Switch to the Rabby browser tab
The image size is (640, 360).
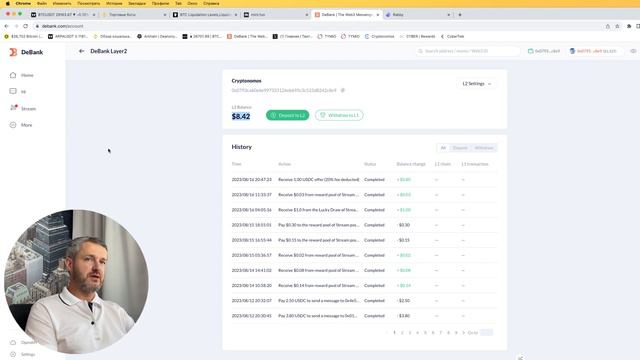point(418,15)
